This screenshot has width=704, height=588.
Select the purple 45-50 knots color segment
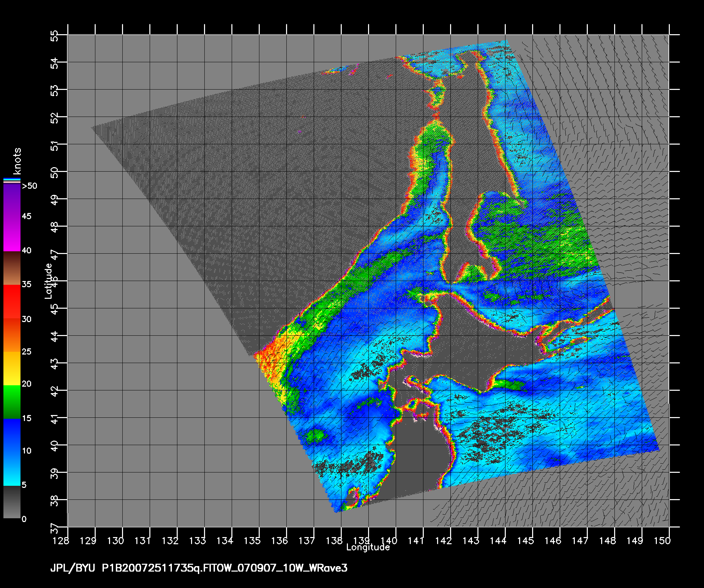(x=12, y=201)
